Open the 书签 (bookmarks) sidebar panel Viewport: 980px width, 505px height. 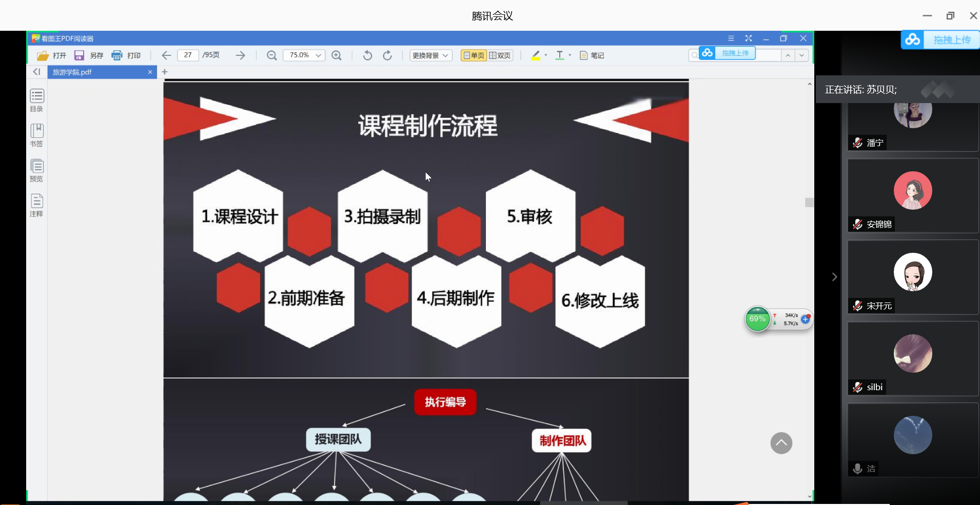tap(36, 135)
